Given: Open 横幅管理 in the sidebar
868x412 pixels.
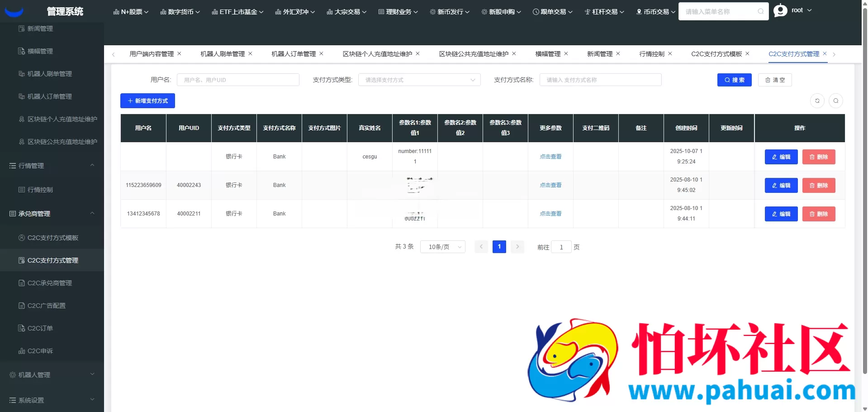Looking at the screenshot, I should pos(52,51).
